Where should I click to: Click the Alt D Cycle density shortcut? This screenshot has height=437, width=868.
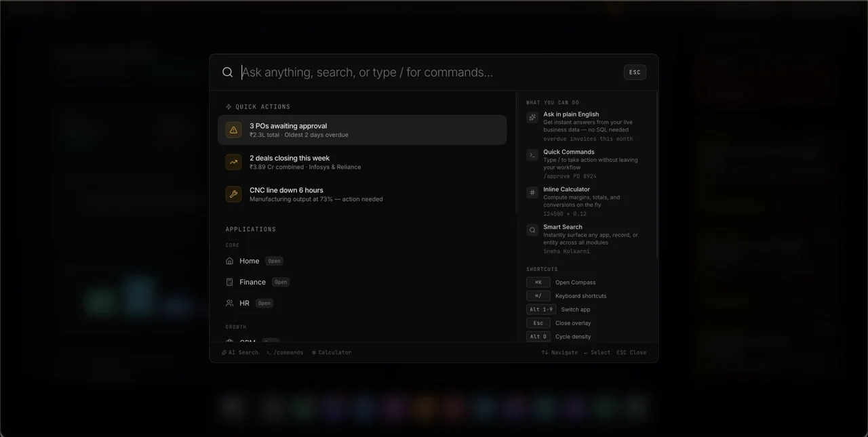click(x=559, y=337)
